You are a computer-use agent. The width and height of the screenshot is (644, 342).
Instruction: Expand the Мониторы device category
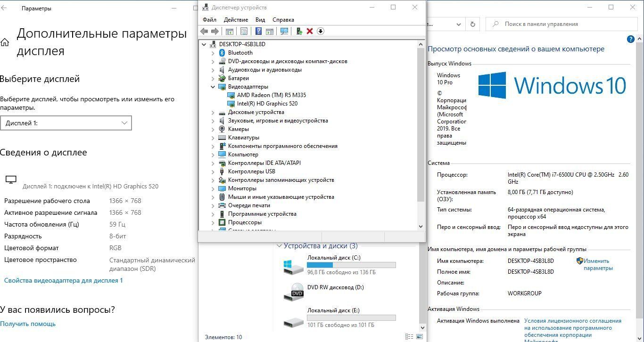[x=213, y=188]
